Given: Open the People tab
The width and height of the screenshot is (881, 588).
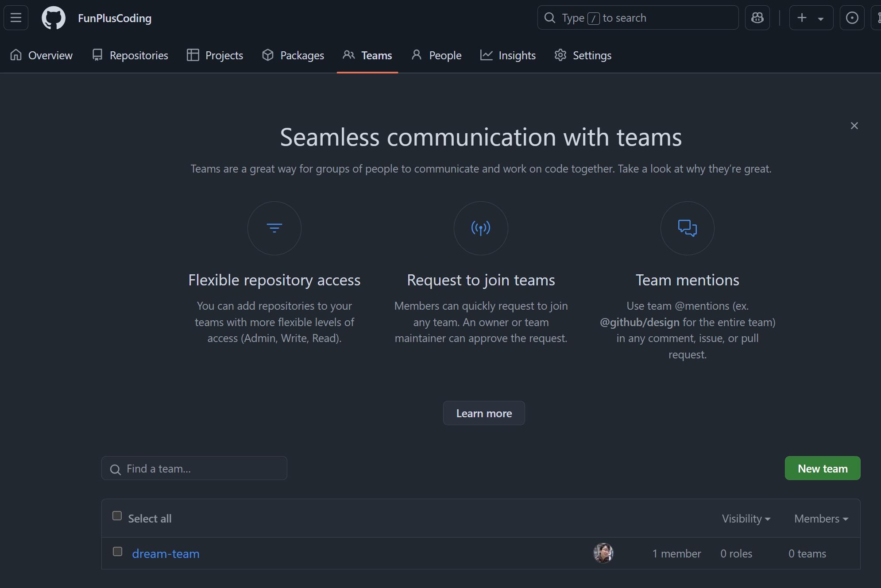Looking at the screenshot, I should [437, 55].
